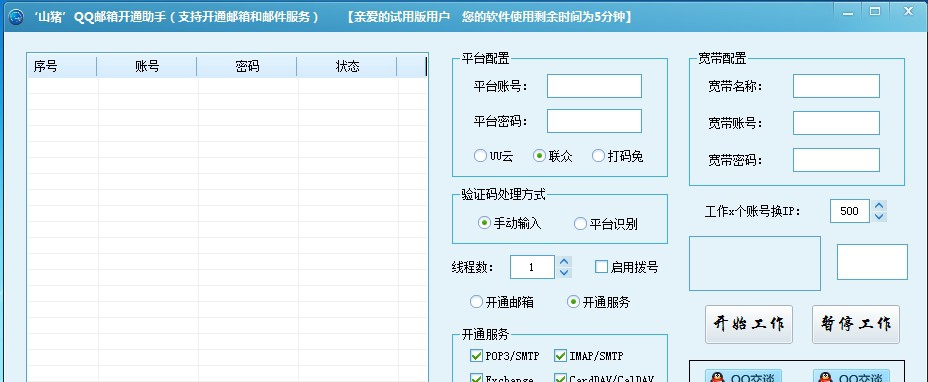This screenshot has height=382, width=928.
Task: Click the small box right of the large text box
Action: coord(872,262)
